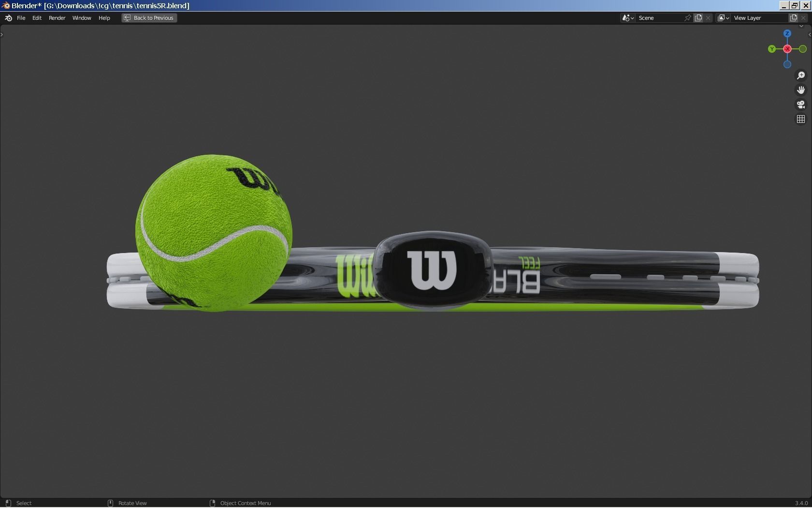The height and width of the screenshot is (508, 812).
Task: Open the Render menu
Action: point(57,18)
